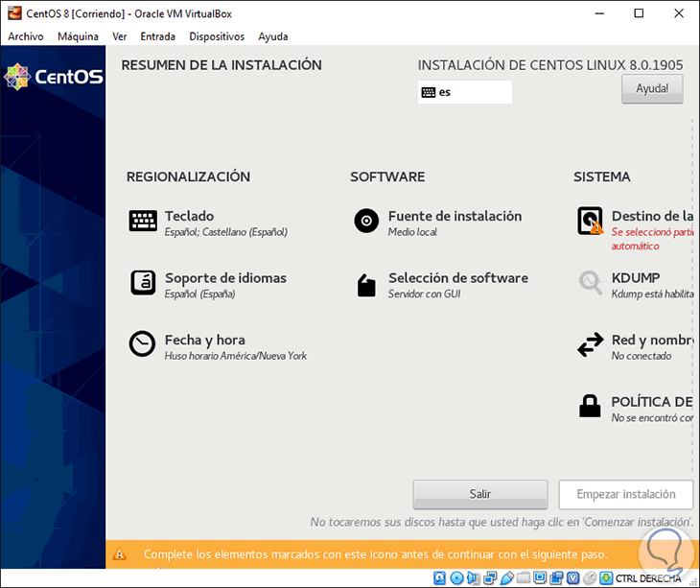
Task: Click the optical disc status icon
Action: [x=456, y=578]
